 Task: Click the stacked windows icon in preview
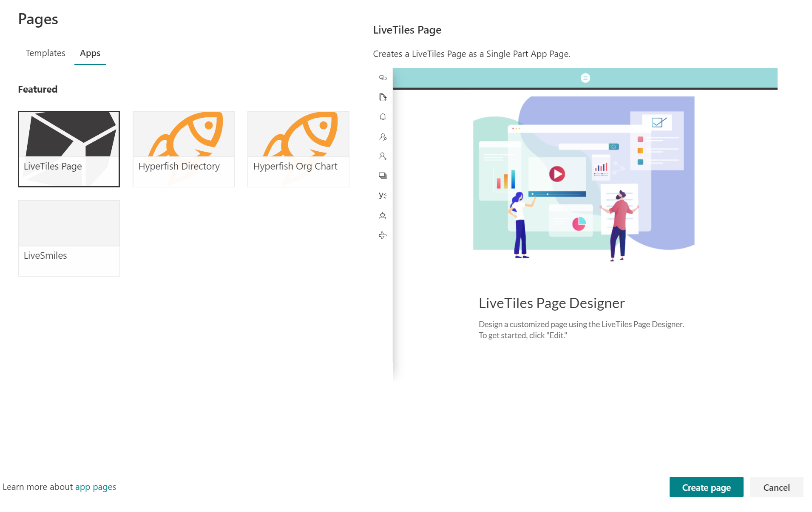383,176
